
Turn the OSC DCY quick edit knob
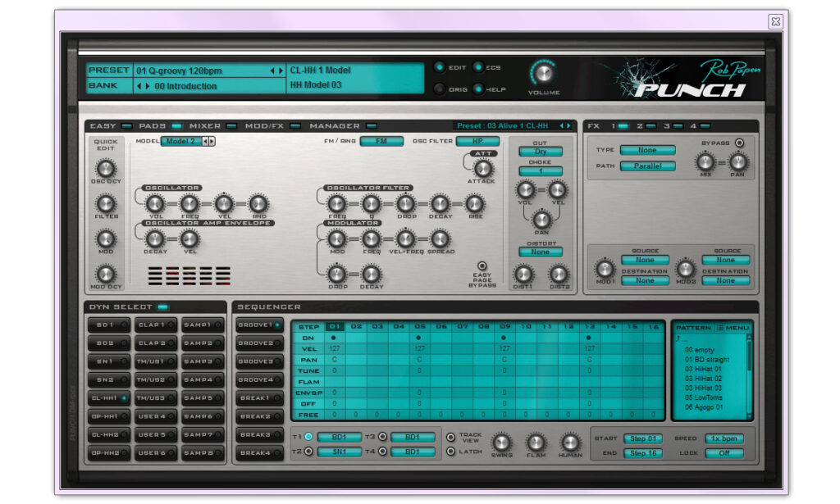106,169
